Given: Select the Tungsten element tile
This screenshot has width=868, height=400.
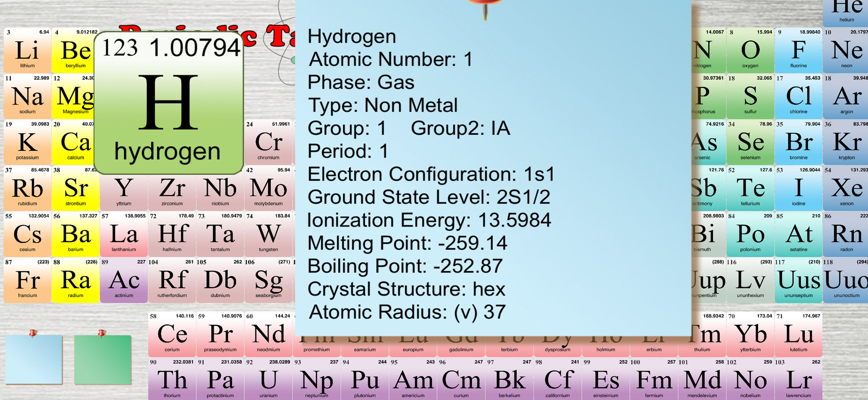Looking at the screenshot, I should click(268, 234).
